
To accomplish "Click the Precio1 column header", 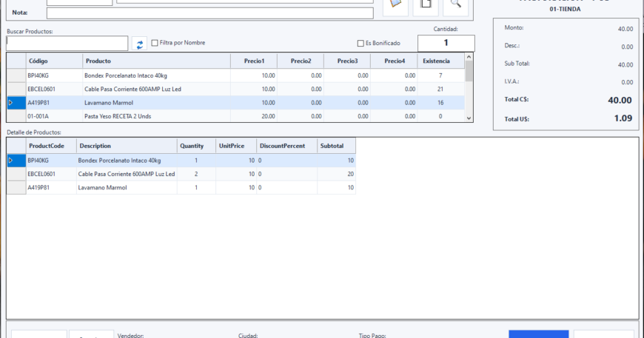I will point(254,61).
